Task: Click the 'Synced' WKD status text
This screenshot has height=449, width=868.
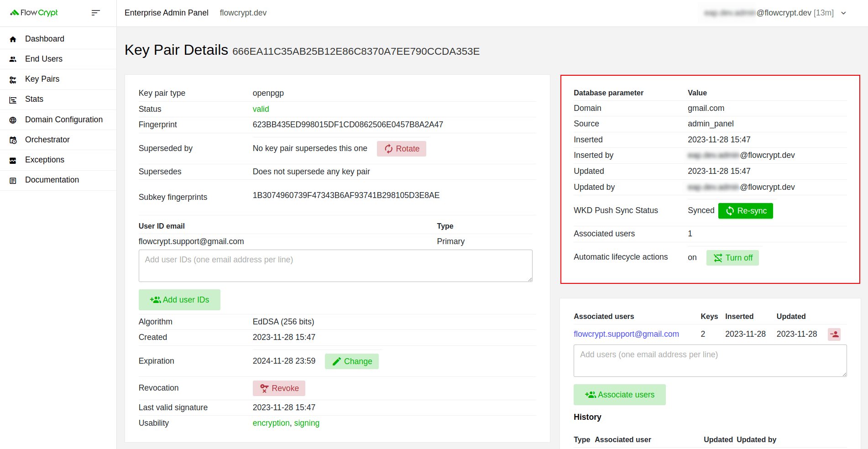Action: click(x=701, y=210)
